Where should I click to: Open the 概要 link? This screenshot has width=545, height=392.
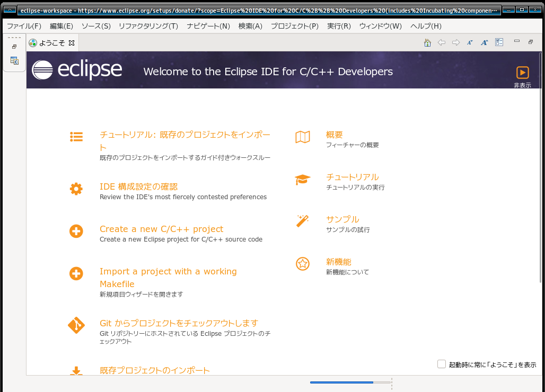335,135
